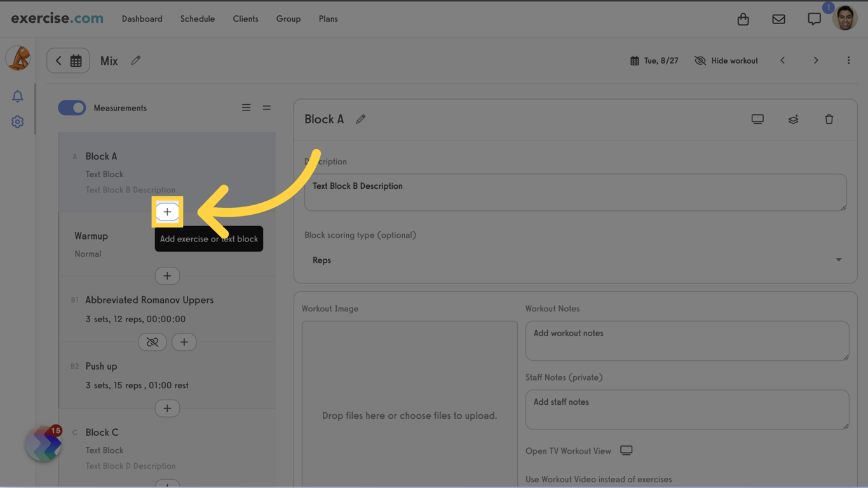Edit the Mix workout name pencil
The height and width of the screenshot is (488, 868).
click(x=135, y=60)
